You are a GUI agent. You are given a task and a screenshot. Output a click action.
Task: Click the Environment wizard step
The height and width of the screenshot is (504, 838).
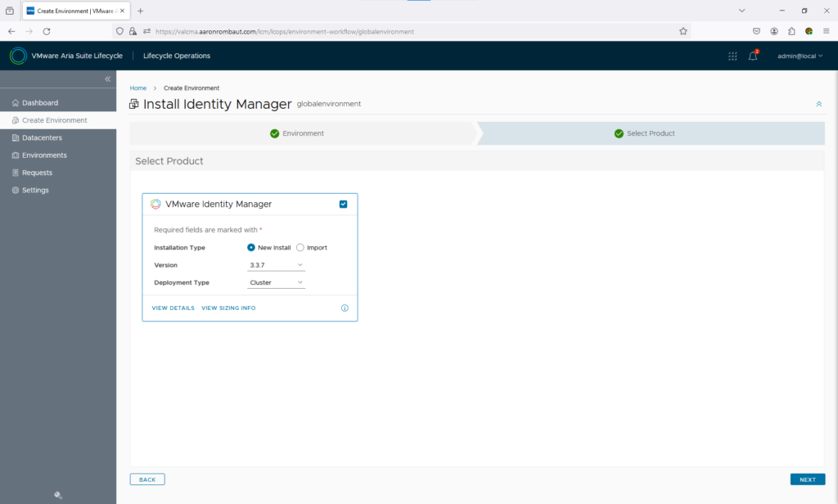[x=303, y=133]
